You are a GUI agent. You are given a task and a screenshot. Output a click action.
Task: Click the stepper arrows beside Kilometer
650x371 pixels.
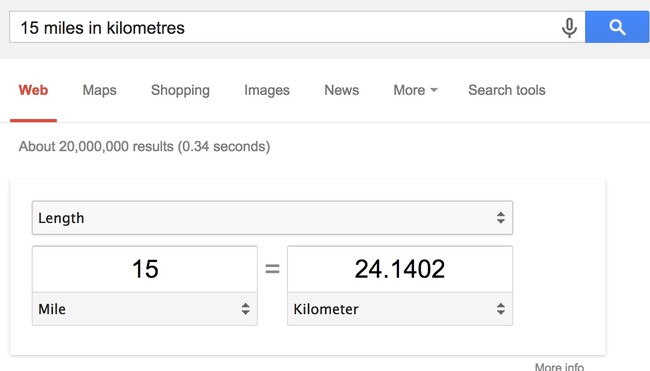tap(501, 309)
